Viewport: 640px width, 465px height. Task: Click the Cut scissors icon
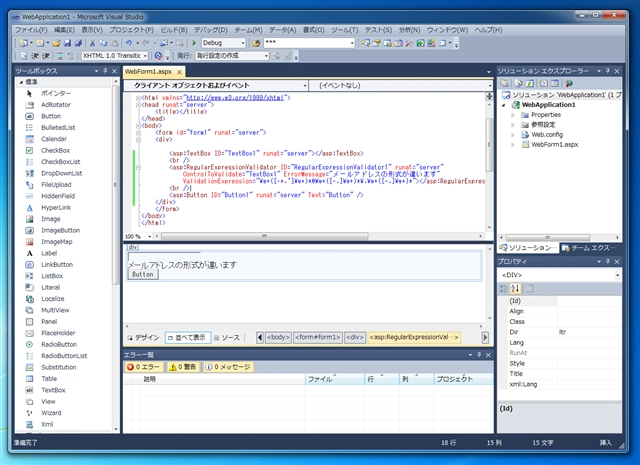[x=92, y=43]
